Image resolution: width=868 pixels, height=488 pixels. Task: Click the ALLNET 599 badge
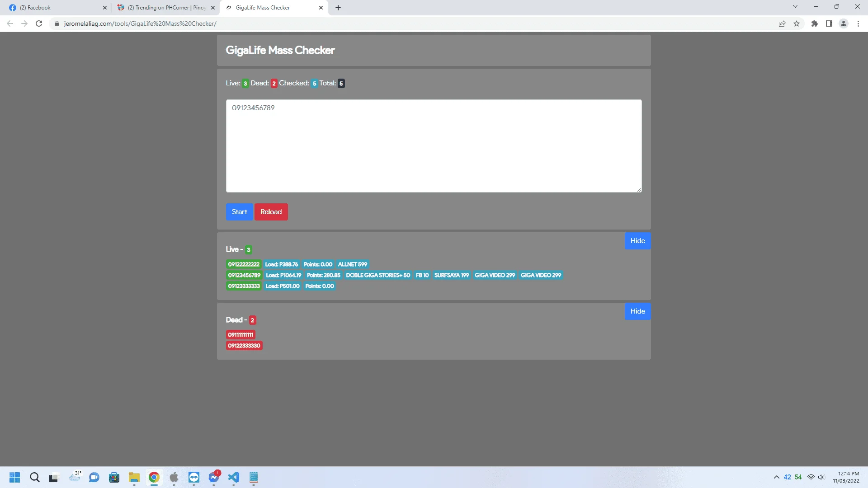point(353,264)
